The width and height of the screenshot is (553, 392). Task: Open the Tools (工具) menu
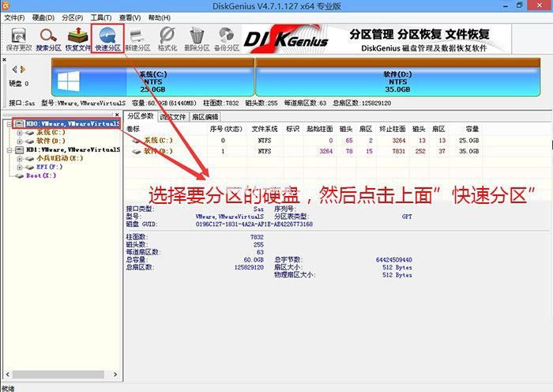point(101,17)
